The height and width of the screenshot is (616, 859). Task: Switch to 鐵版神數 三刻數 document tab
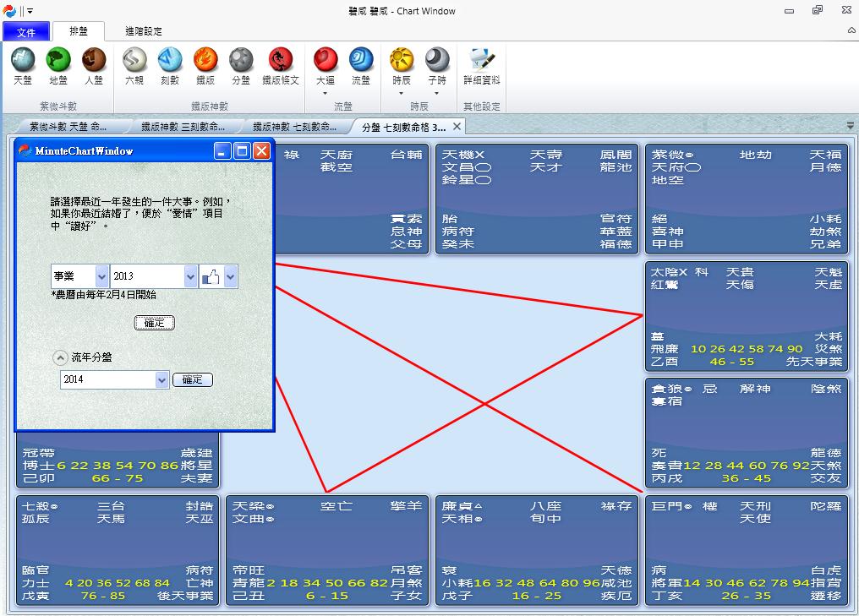[182, 127]
